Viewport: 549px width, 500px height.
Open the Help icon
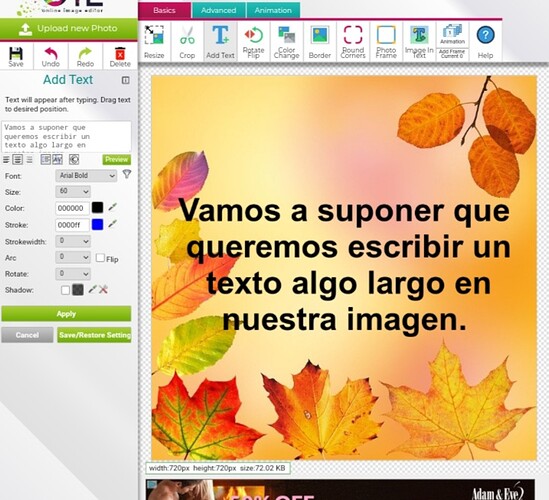485,41
